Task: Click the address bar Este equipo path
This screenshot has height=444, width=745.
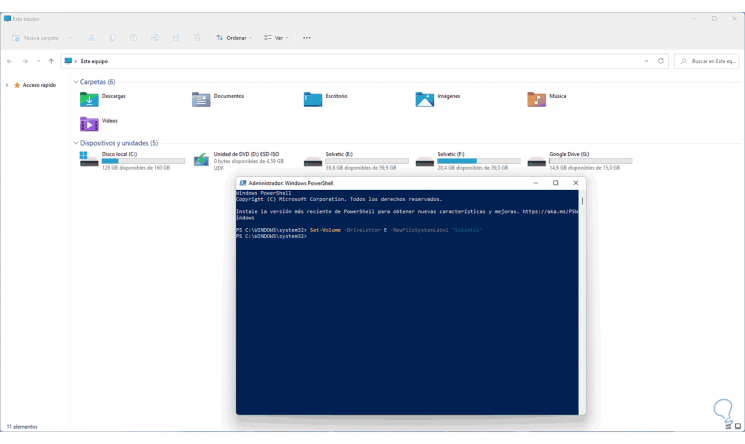Action: coord(94,61)
